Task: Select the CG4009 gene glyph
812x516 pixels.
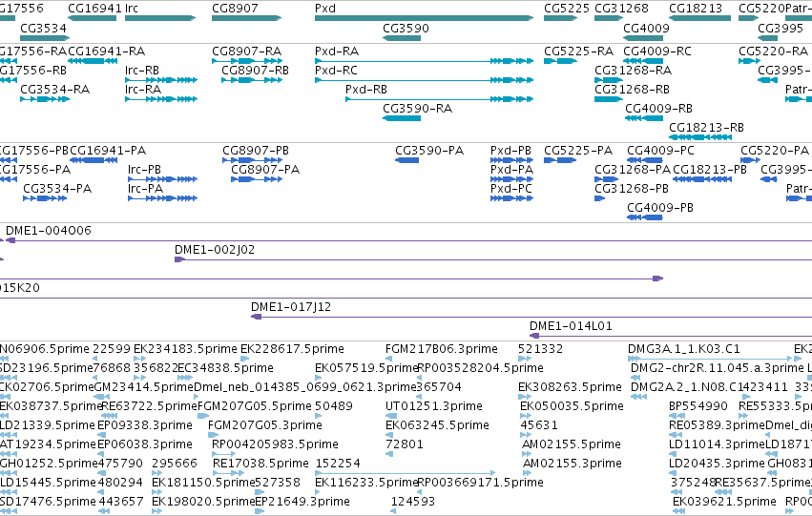Action: pos(643,37)
